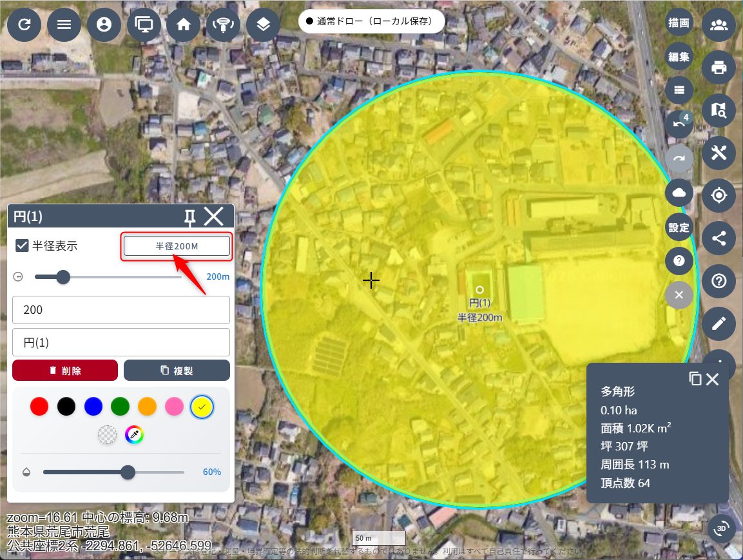Viewport: 743px width, 560px height.
Task: Center map on current location
Action: (x=719, y=195)
